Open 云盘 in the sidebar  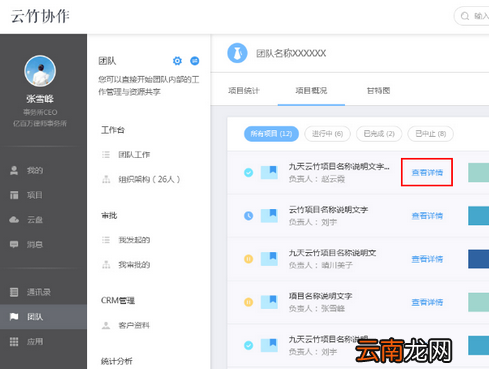click(x=43, y=220)
